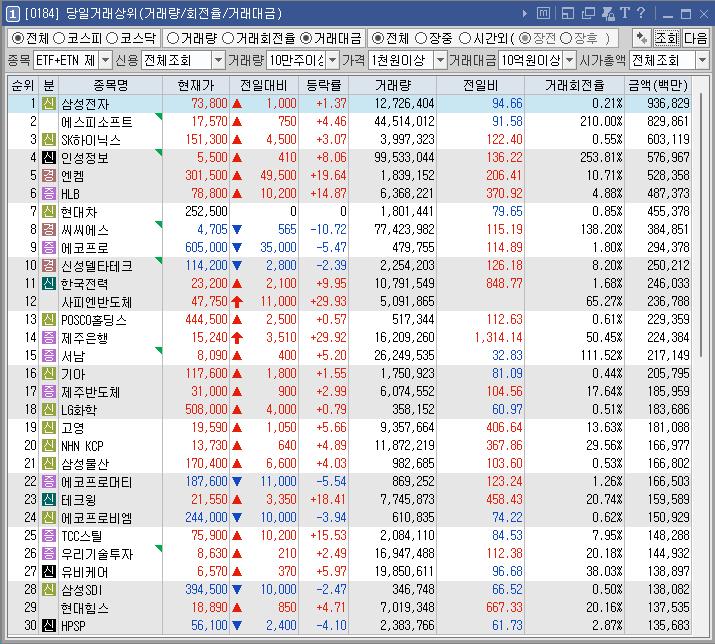Select the POSCO홀딩스 stock name
715x644 pixels.
click(93, 320)
